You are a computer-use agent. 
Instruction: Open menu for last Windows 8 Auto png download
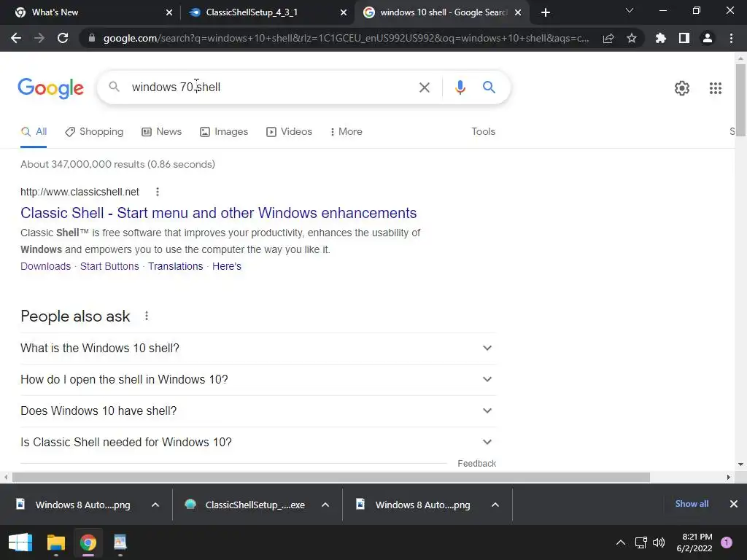(495, 505)
